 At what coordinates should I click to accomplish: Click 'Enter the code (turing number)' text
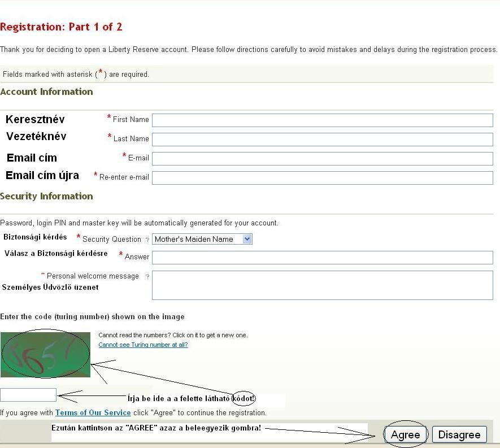click(x=55, y=316)
